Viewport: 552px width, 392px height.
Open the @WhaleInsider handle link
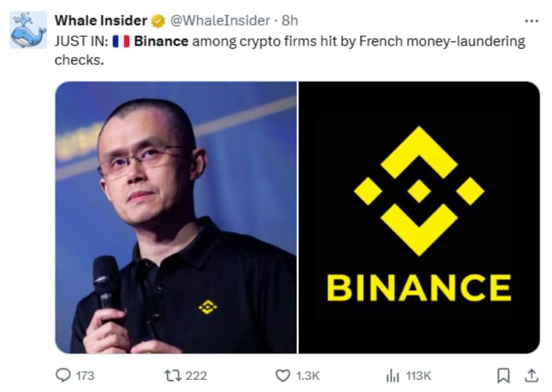pos(220,21)
